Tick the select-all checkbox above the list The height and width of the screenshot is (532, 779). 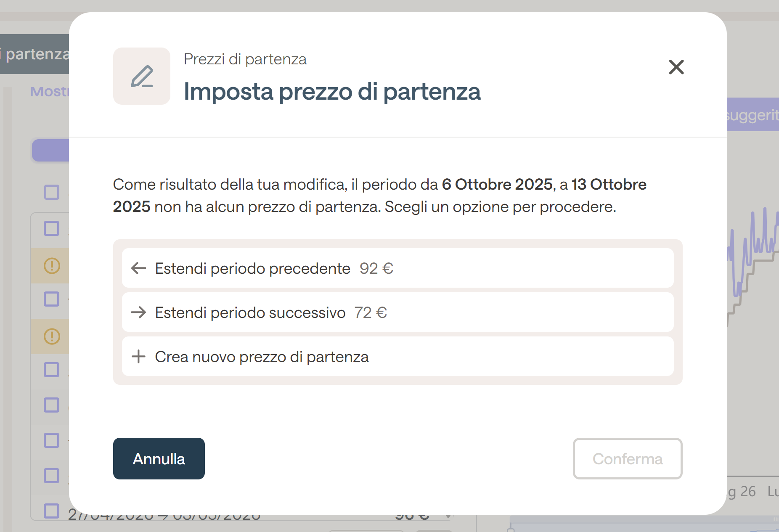click(52, 192)
